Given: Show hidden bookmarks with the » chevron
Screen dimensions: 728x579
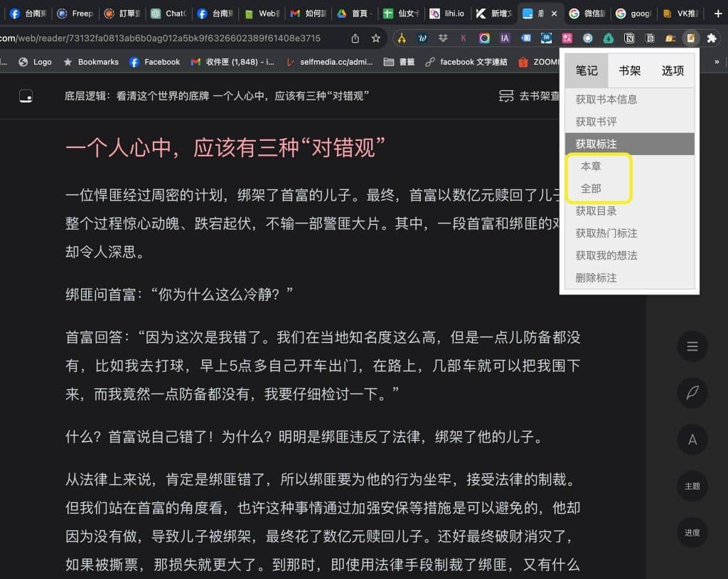Looking at the screenshot, I should click(717, 61).
